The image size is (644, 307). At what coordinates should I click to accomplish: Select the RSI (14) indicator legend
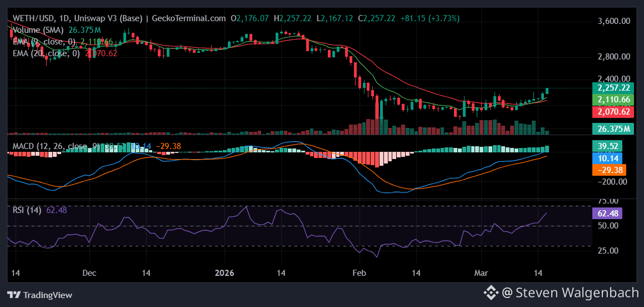click(27, 210)
